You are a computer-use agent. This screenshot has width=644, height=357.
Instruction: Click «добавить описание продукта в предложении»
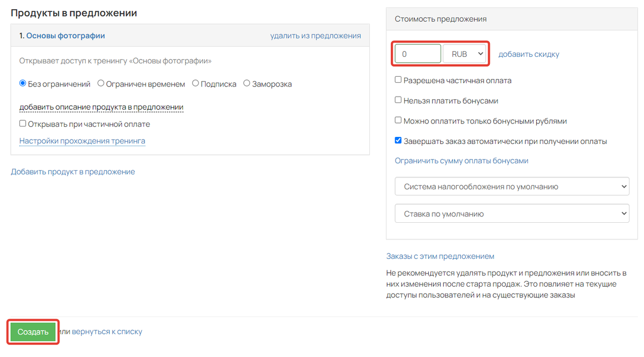(101, 107)
